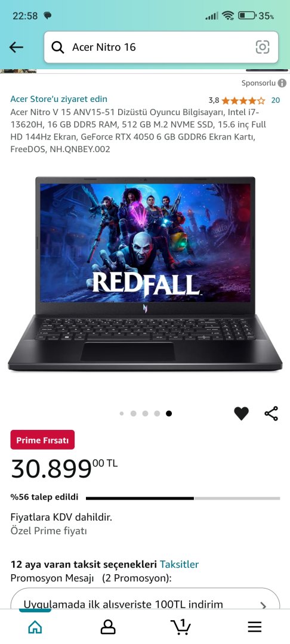
Task: Select the first image carousel dot
Action: pos(122,414)
